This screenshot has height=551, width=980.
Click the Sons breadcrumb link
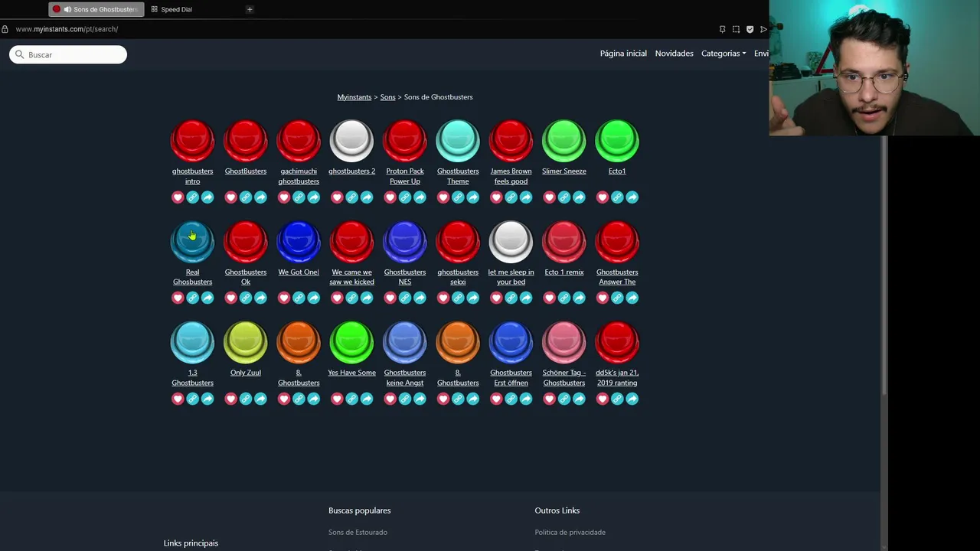[388, 97]
